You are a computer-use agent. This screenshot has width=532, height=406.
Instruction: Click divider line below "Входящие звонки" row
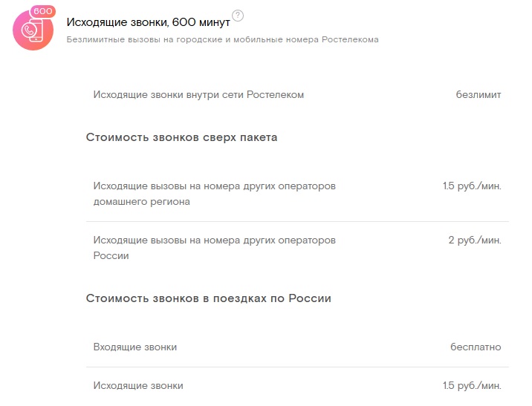click(x=297, y=367)
